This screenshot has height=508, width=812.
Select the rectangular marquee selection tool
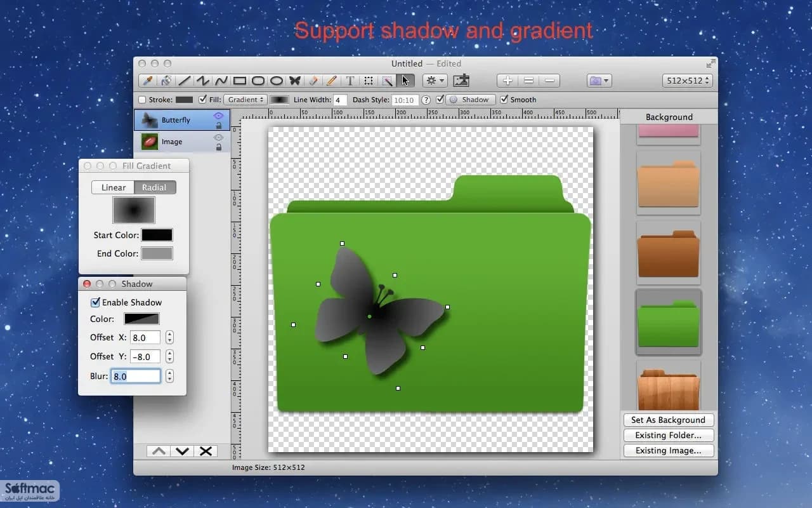(369, 81)
